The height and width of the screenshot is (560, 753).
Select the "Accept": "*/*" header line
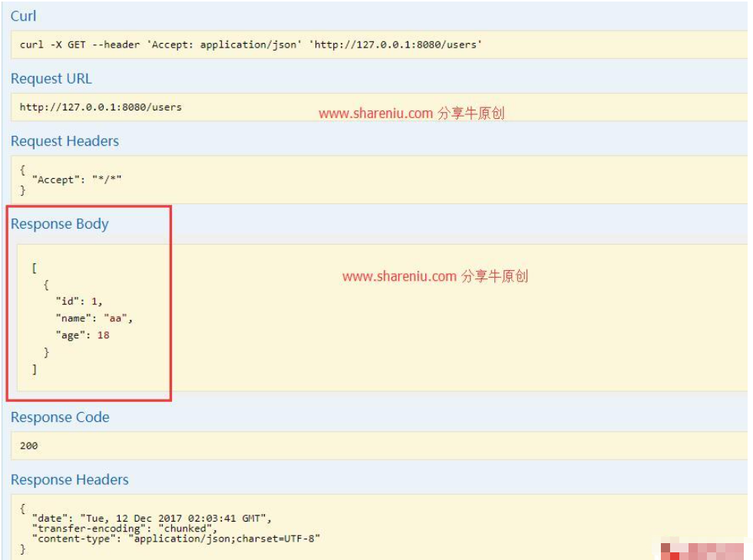[x=77, y=180]
